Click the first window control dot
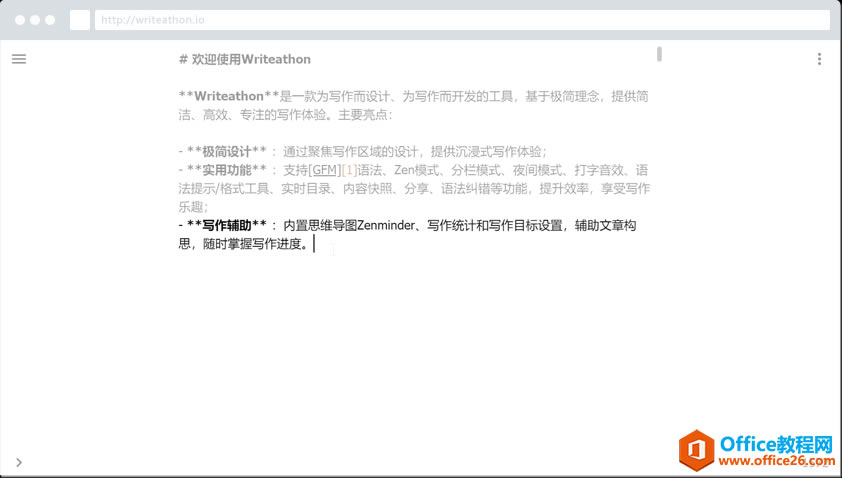The height and width of the screenshot is (478, 842). 20,20
